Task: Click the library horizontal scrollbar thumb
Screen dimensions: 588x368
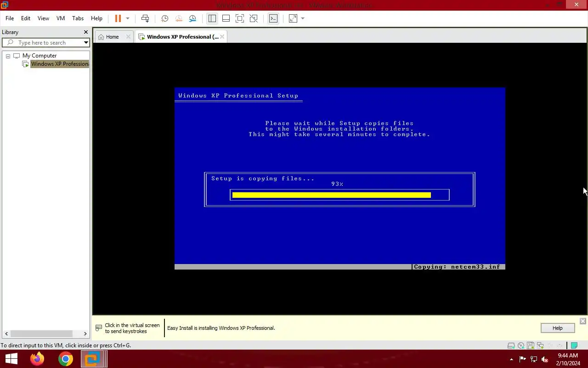Action: (x=41, y=334)
